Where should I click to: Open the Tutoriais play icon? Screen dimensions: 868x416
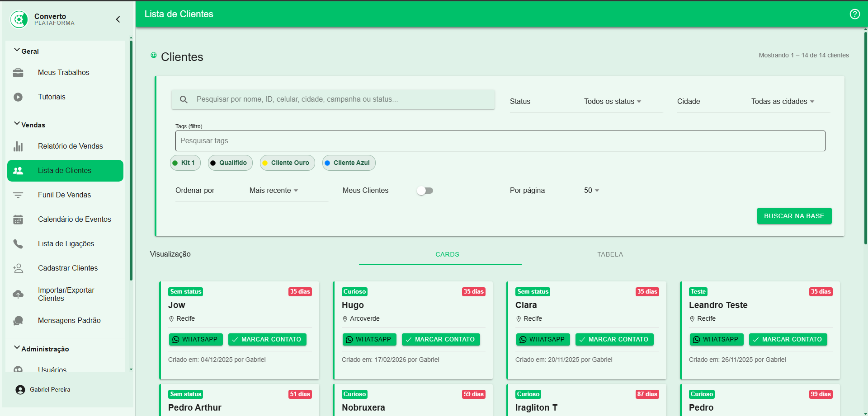[x=18, y=97]
